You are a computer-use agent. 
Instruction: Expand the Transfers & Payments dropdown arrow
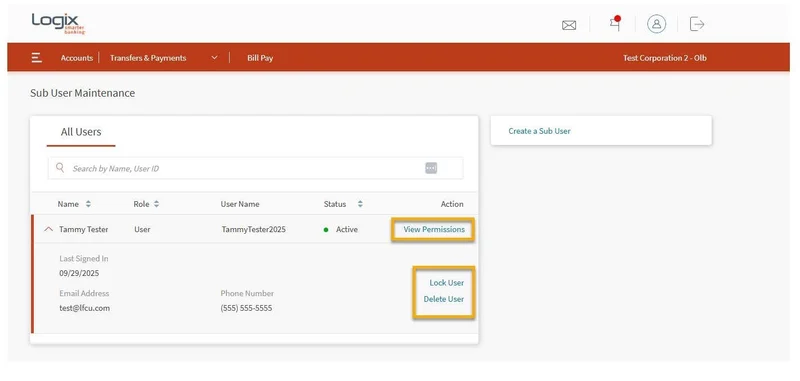tap(214, 58)
